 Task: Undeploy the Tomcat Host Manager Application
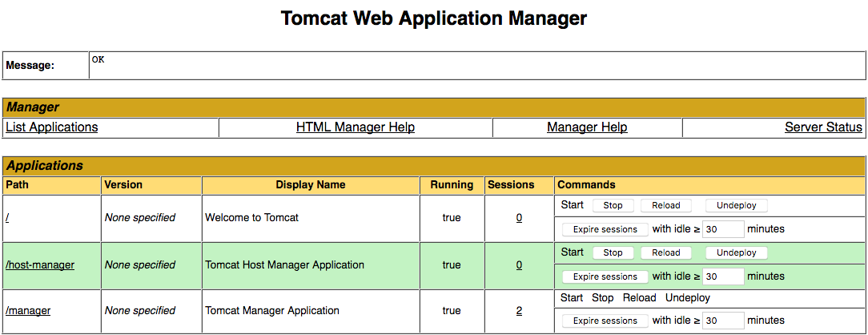click(x=736, y=252)
